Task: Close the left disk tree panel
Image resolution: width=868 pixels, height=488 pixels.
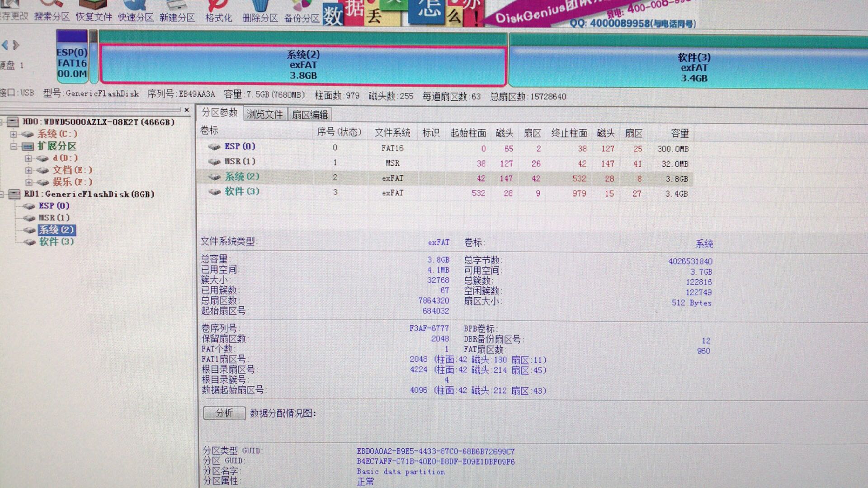Action: point(187,110)
